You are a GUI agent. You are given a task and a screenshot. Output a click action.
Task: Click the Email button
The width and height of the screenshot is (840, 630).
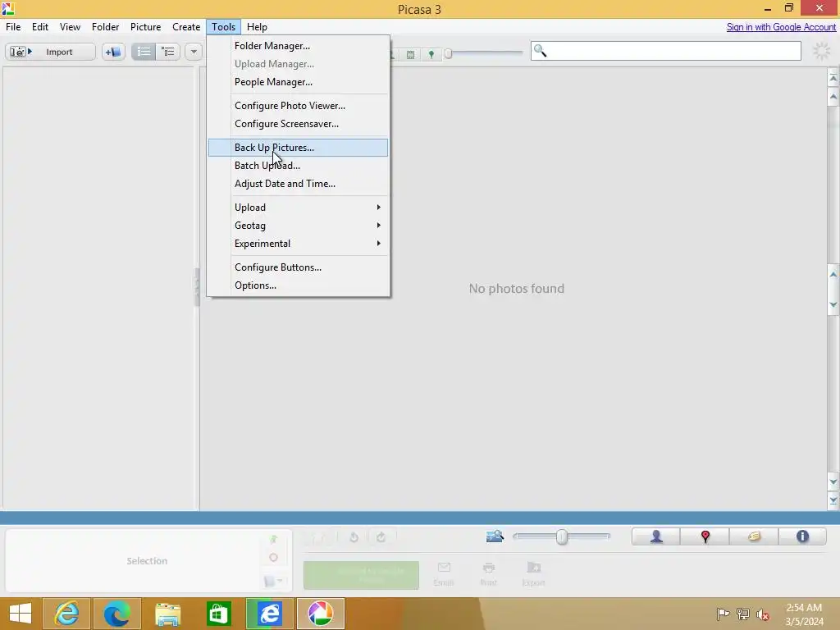(x=444, y=574)
